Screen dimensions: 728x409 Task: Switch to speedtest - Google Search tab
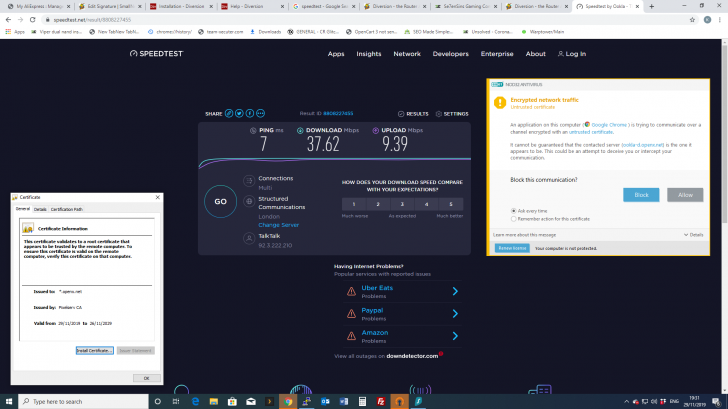pyautogui.click(x=324, y=6)
